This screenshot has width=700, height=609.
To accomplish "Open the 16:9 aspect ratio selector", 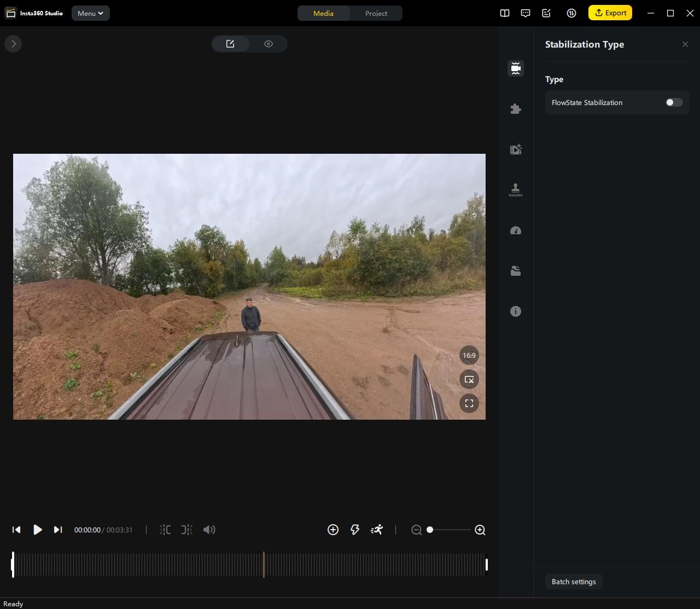I will (469, 355).
